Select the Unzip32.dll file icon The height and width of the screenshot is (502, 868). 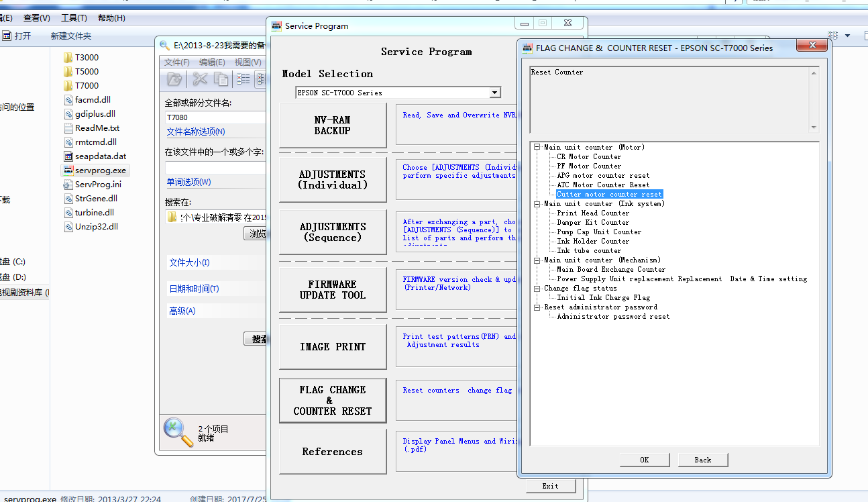[x=68, y=226]
